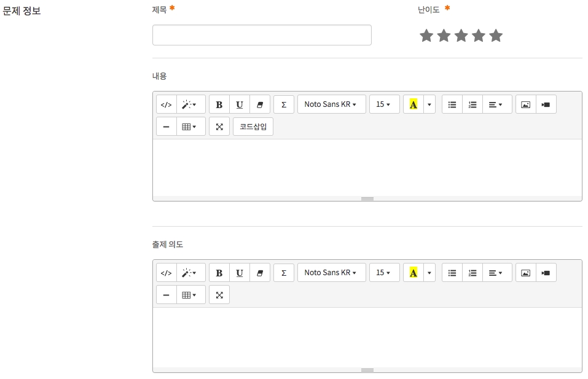Open magic wand style menu in 출제 의도 editor
This screenshot has height=379, width=588.
pyautogui.click(x=190, y=273)
